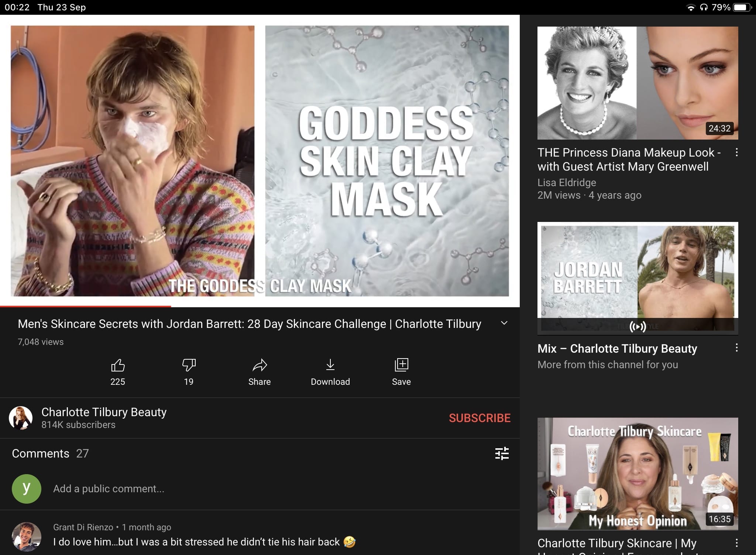Check the Wi-Fi status icon
756x555 pixels.
click(690, 7)
